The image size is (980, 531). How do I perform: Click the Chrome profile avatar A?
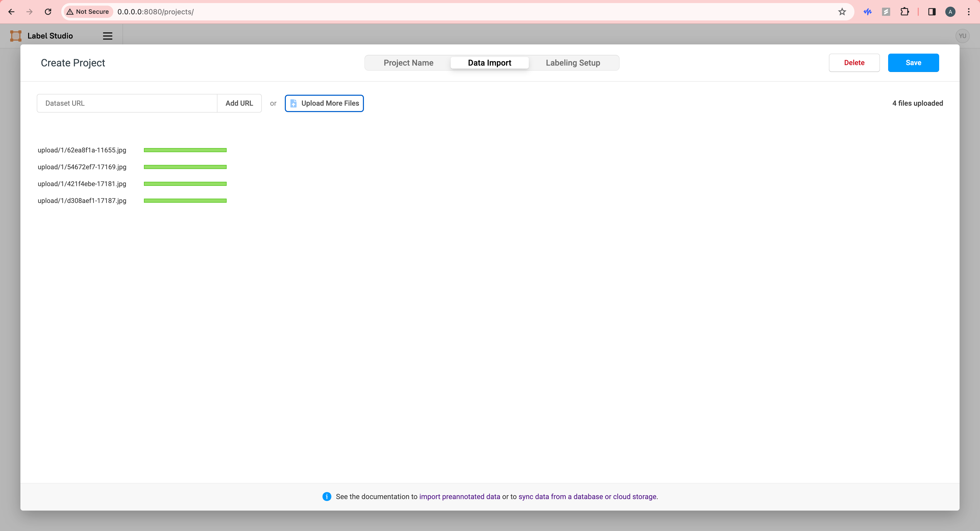(950, 12)
